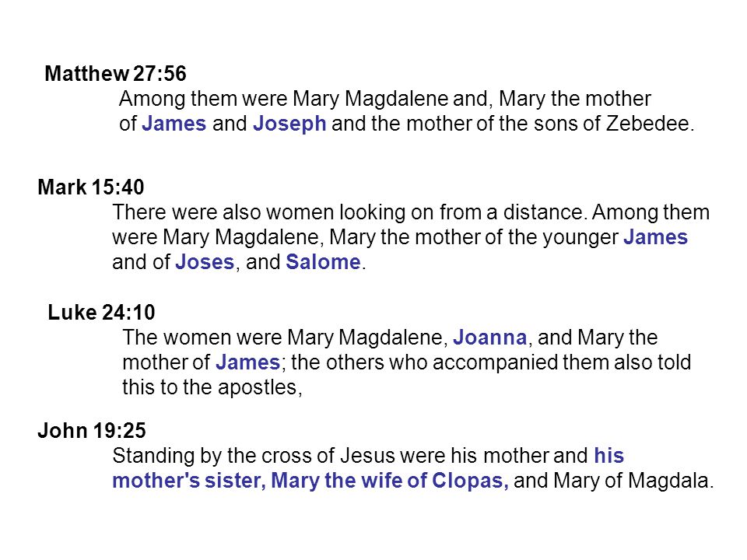Click blue James in Mark verse
The image size is (747, 560).
click(x=655, y=237)
